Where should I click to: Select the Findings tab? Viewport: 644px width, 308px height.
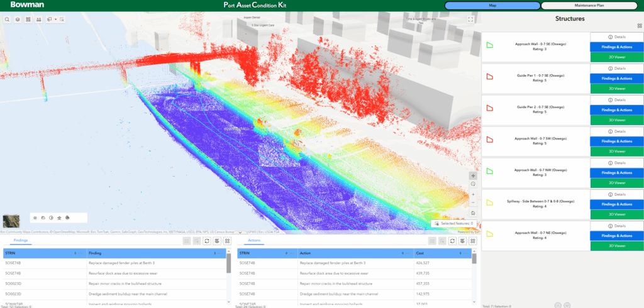(x=21, y=240)
